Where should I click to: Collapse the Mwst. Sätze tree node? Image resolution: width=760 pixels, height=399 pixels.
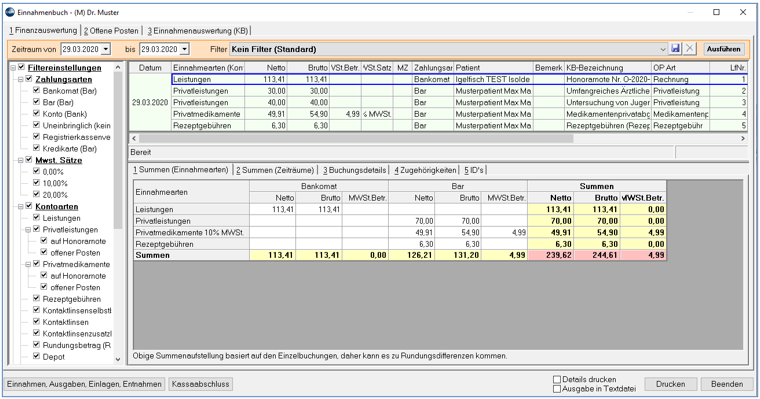click(x=21, y=160)
